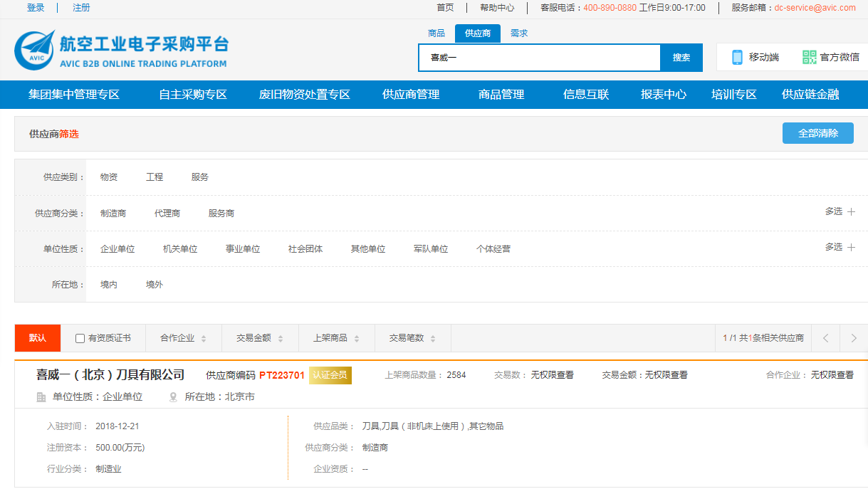Click the AVIC platform logo
868x489 pixels.
click(x=122, y=51)
